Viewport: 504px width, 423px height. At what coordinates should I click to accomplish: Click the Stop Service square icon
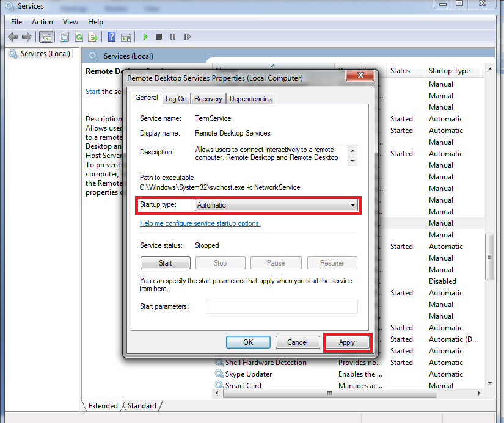point(159,37)
